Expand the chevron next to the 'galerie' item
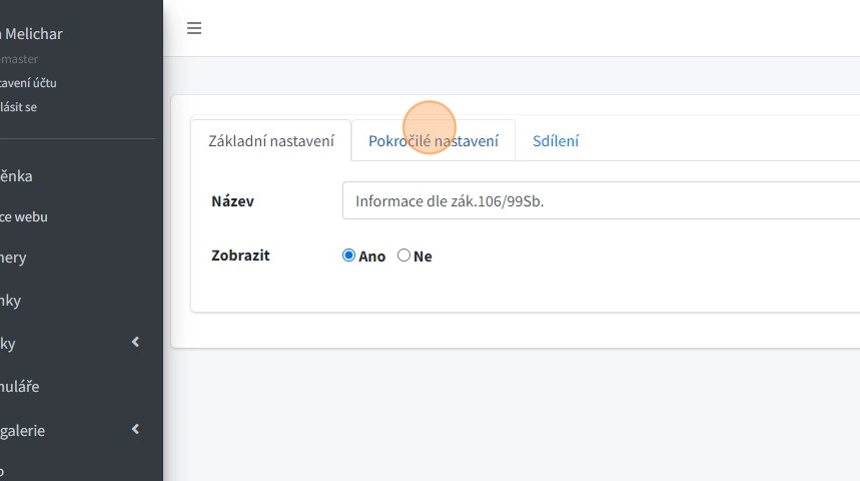 135,430
